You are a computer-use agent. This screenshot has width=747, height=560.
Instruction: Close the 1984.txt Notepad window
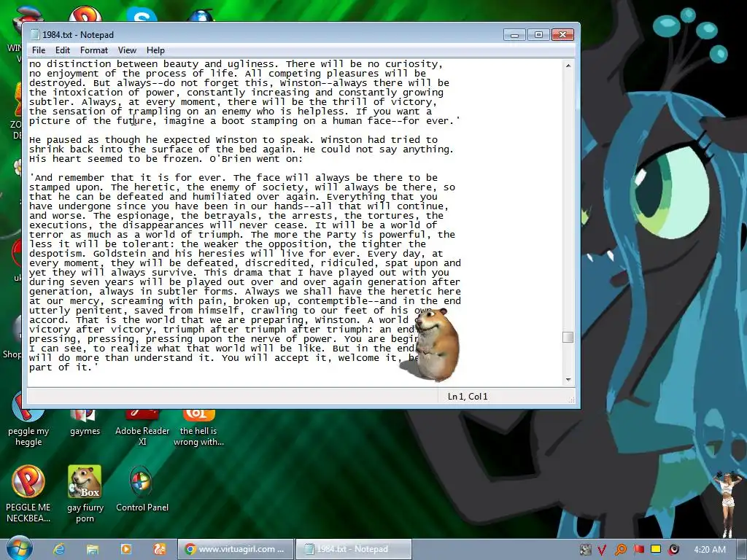click(562, 35)
